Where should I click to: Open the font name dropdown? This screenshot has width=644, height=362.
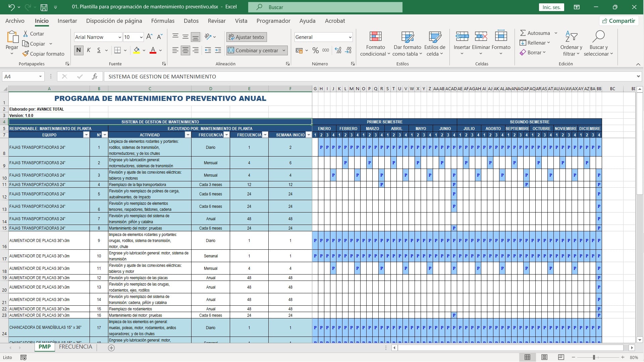point(119,37)
